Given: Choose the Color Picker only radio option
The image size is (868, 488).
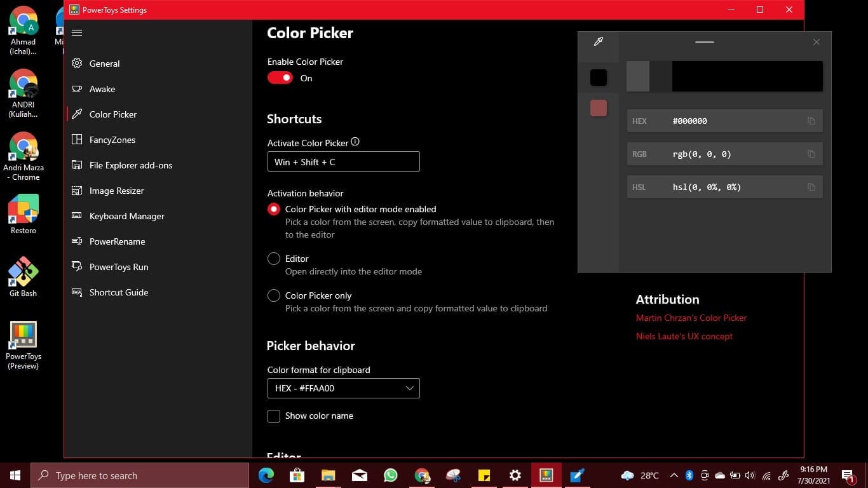Looking at the screenshot, I should point(274,295).
